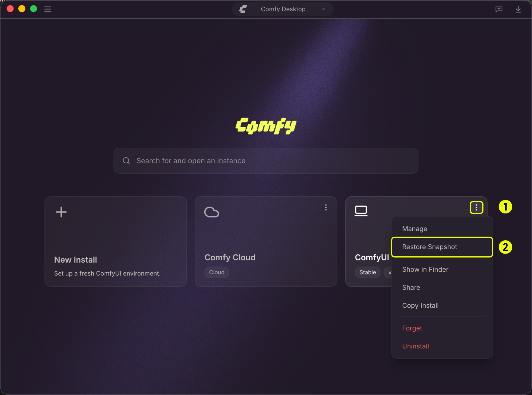Click the red Uninstall option
The height and width of the screenshot is (395, 532).
pos(442,346)
